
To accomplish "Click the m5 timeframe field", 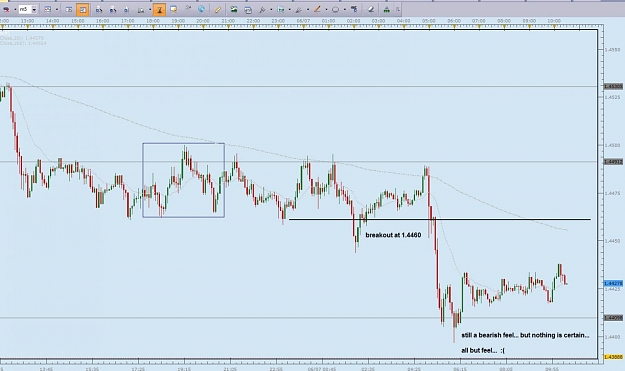I will [24, 10].
